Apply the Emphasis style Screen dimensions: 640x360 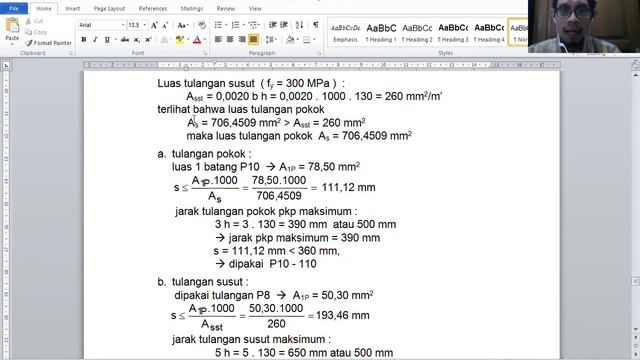point(345,33)
